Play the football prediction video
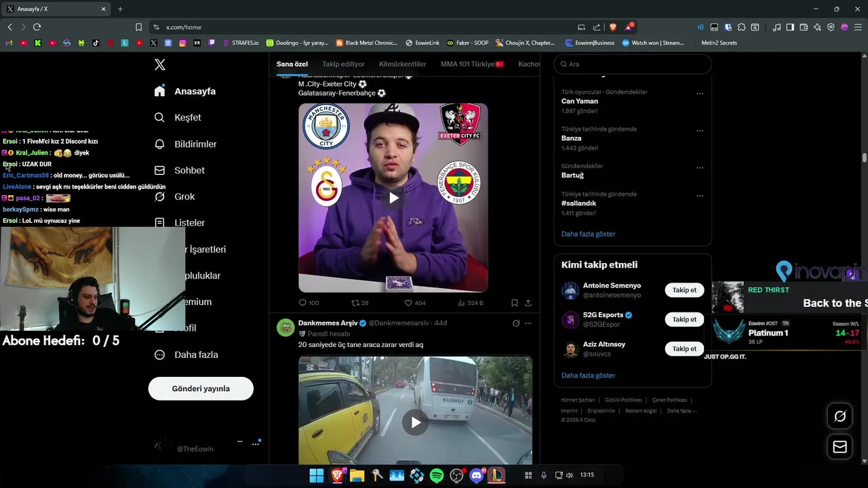The width and height of the screenshot is (868, 488). click(393, 198)
